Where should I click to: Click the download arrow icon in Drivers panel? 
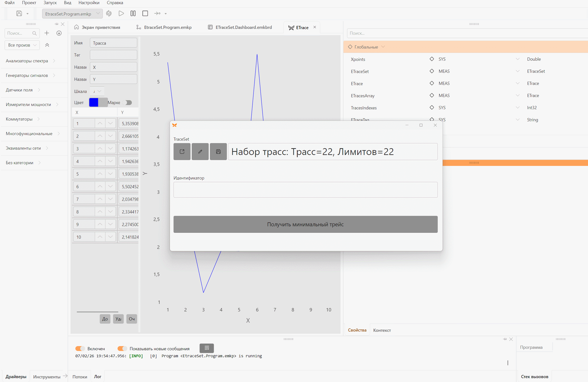pyautogui.click(x=59, y=33)
